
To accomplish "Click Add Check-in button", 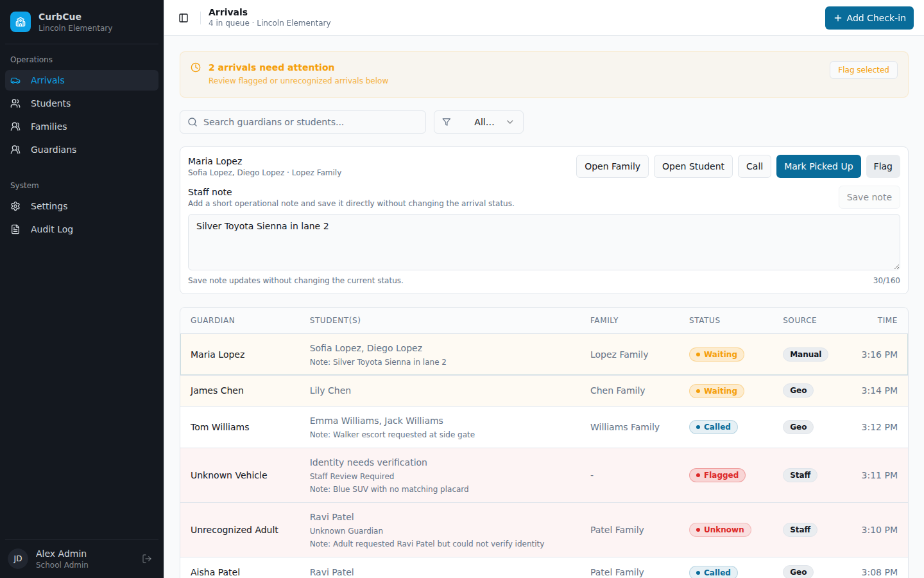I will coord(869,18).
